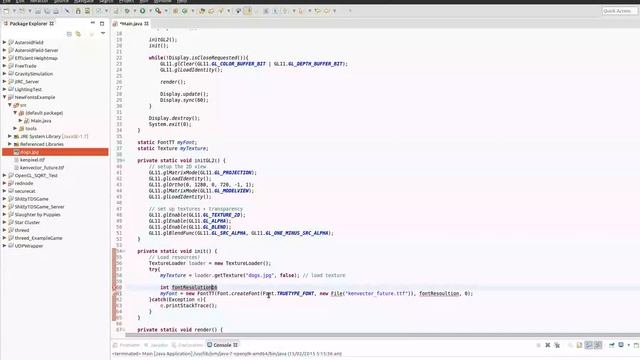Click the Open Type toolbar icon
Screen dimensions: 640x360
click(x=202, y=11)
